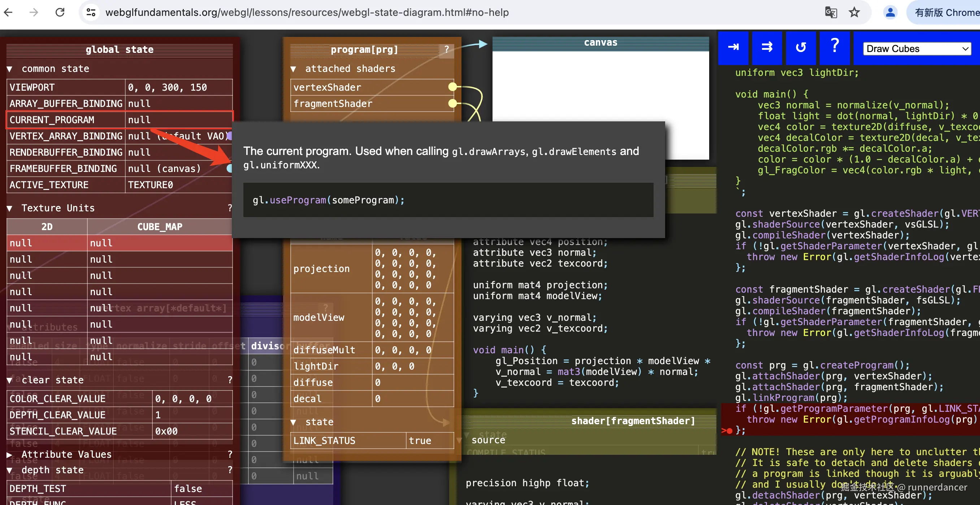Expand the Attribute Values section
The width and height of the screenshot is (980, 505).
point(10,454)
